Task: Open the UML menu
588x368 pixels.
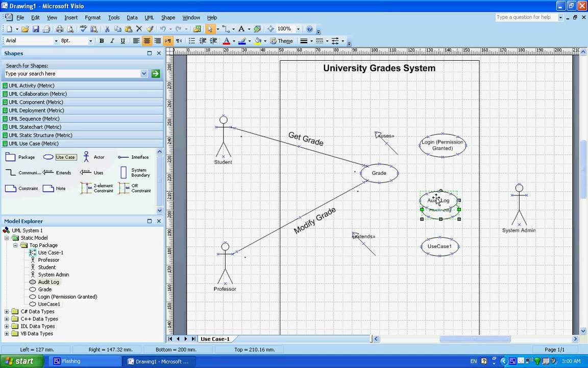Action: (x=149, y=17)
